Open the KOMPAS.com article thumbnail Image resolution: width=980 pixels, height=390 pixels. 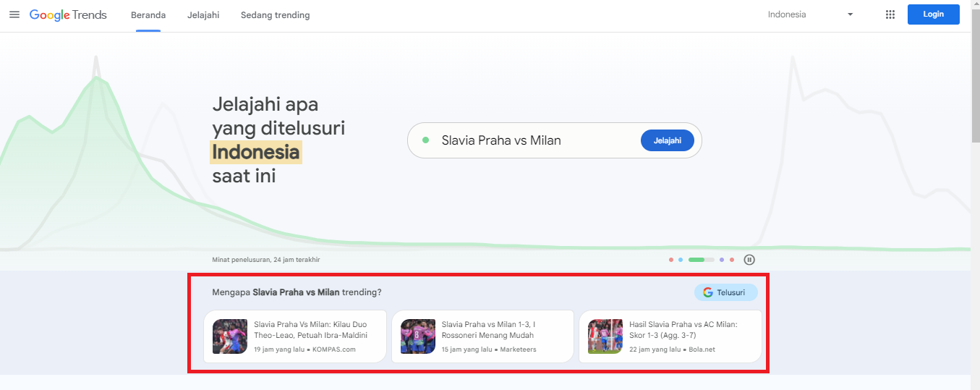coord(230,336)
